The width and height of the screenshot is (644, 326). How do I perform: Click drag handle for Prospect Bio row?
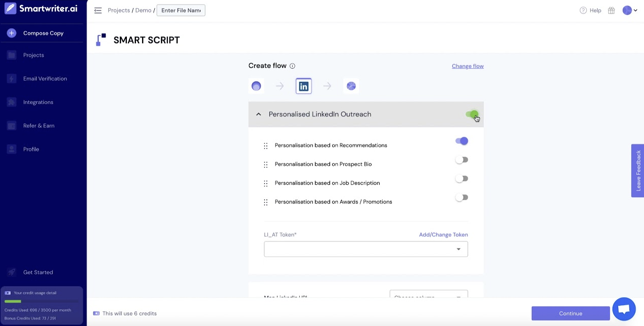pyautogui.click(x=266, y=165)
